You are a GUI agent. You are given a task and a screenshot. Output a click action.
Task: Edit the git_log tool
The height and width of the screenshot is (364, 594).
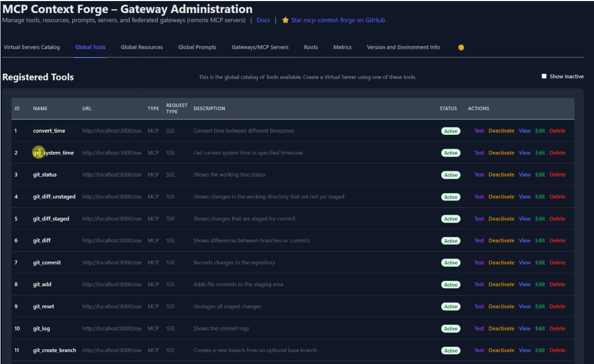540,328
